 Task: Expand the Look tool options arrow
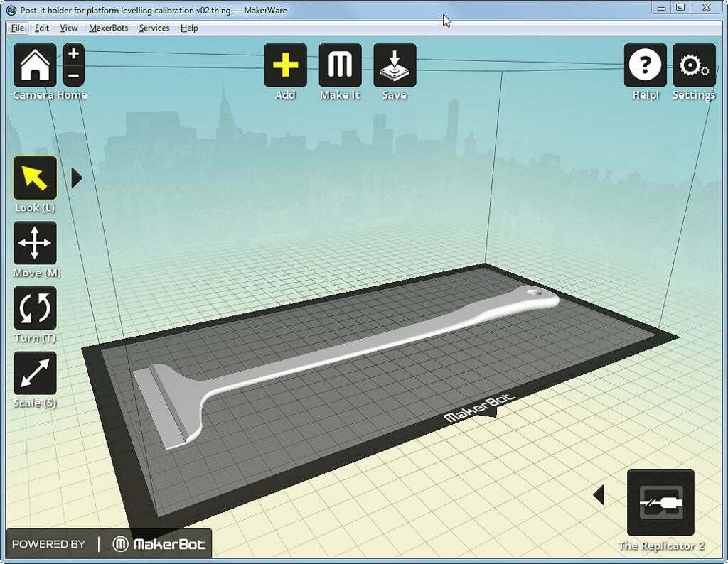[77, 178]
